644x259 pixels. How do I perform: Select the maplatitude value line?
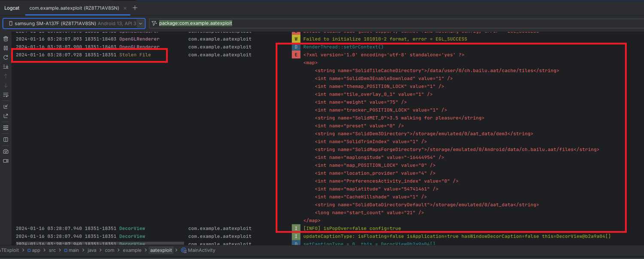coord(377,189)
